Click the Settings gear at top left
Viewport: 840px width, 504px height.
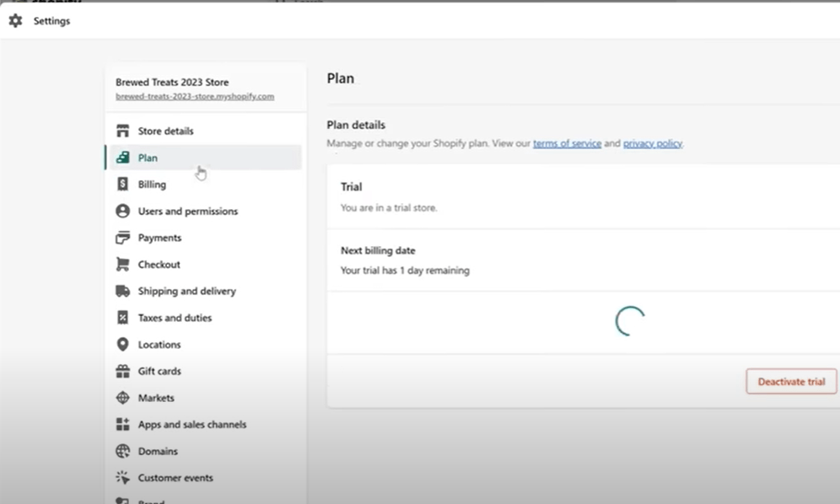[15, 20]
